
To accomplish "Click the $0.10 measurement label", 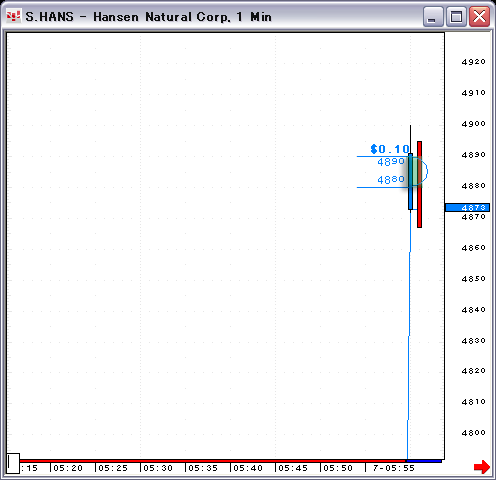I will tap(389, 149).
